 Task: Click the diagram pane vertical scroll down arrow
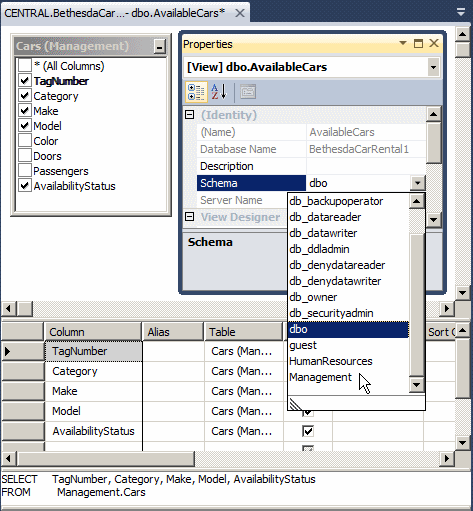(x=463, y=293)
